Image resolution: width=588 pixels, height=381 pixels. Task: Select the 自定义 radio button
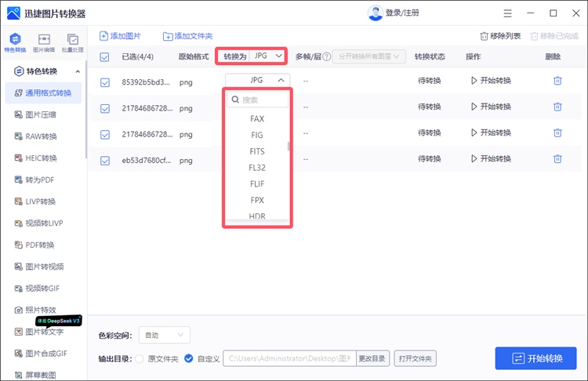[x=189, y=359]
